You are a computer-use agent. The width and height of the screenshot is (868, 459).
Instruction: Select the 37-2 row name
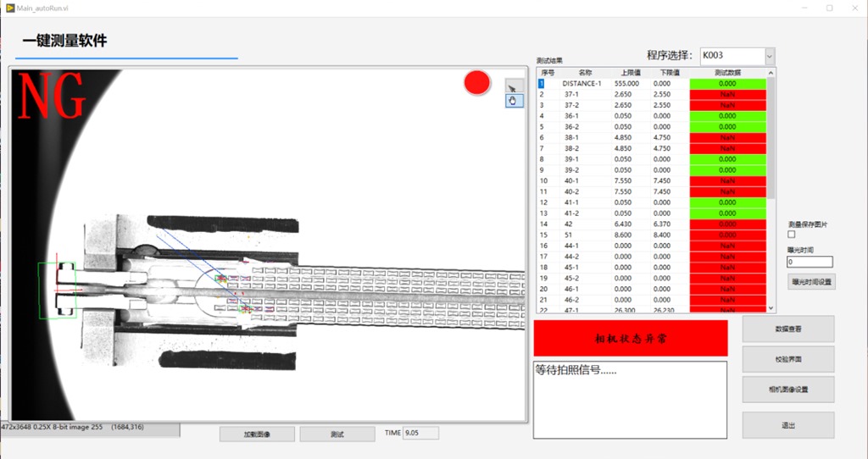click(572, 105)
